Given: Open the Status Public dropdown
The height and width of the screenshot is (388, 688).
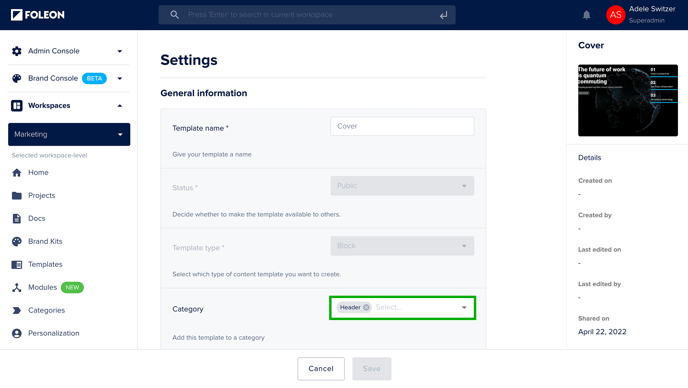Looking at the screenshot, I should point(402,186).
